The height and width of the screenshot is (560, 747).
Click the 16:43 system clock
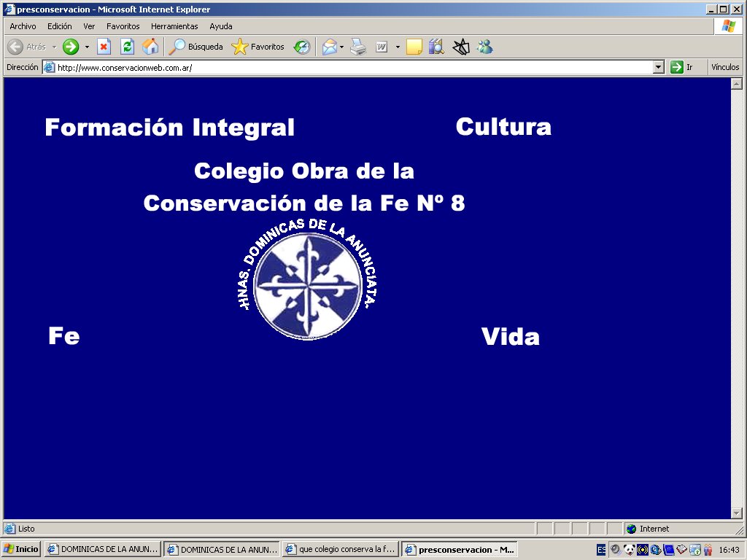click(729, 550)
